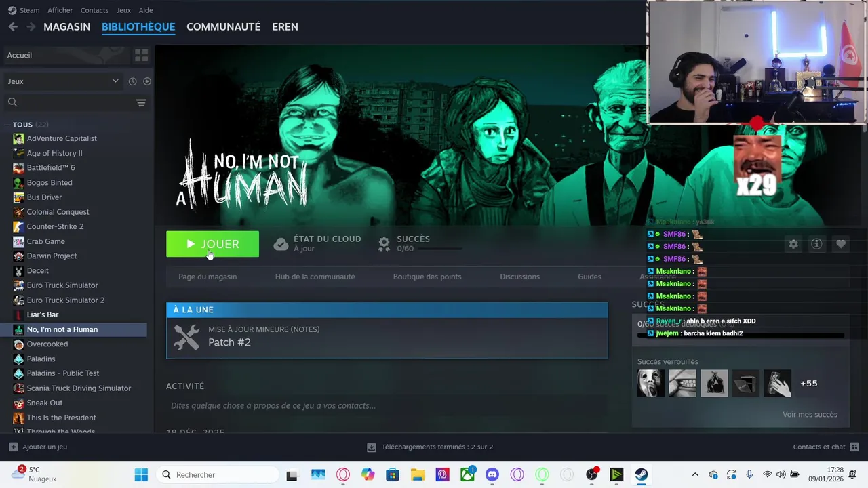Go to the MAGASIN section
The height and width of the screenshot is (488, 868).
pyautogui.click(x=66, y=26)
